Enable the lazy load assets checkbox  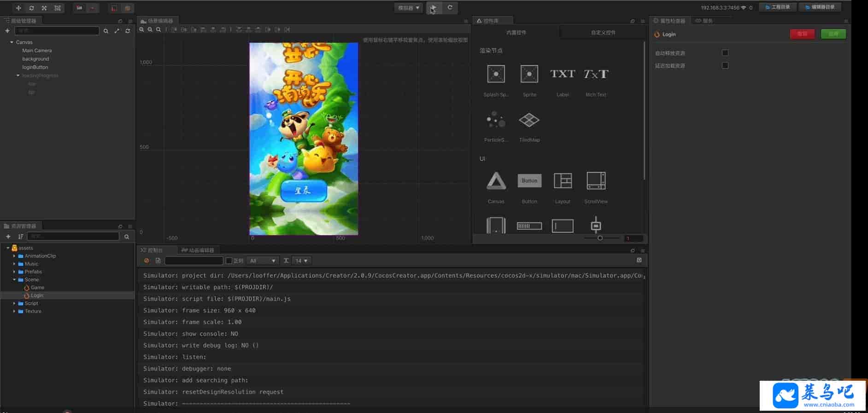(x=725, y=65)
